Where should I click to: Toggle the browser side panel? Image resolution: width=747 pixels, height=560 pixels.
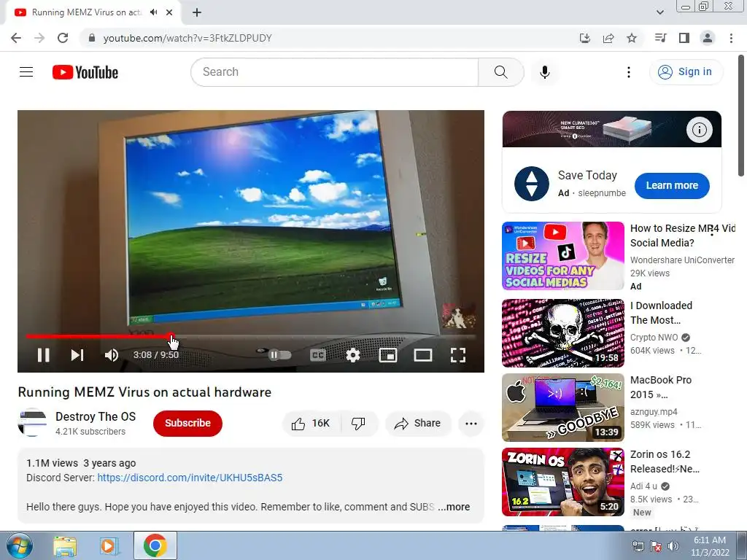tap(684, 38)
